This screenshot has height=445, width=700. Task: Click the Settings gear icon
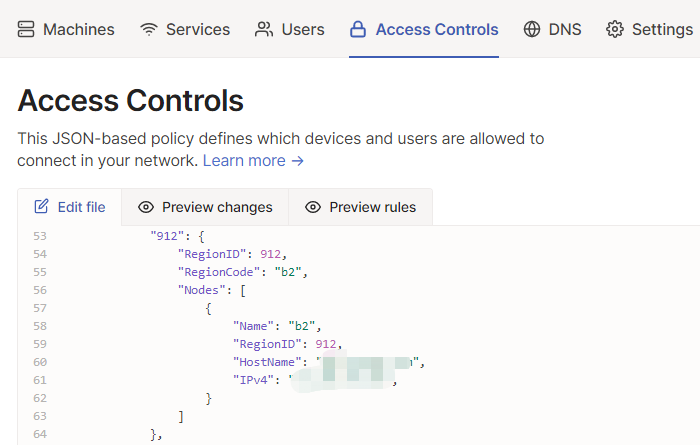click(615, 29)
